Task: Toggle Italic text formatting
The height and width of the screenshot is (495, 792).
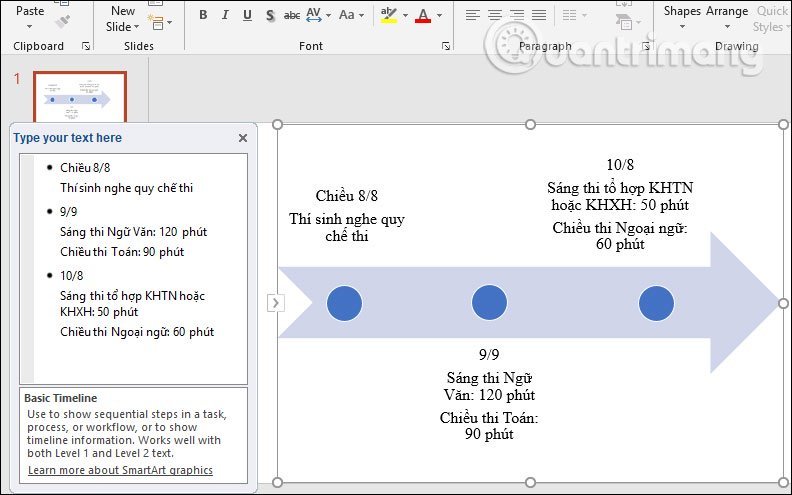Action: (x=224, y=15)
